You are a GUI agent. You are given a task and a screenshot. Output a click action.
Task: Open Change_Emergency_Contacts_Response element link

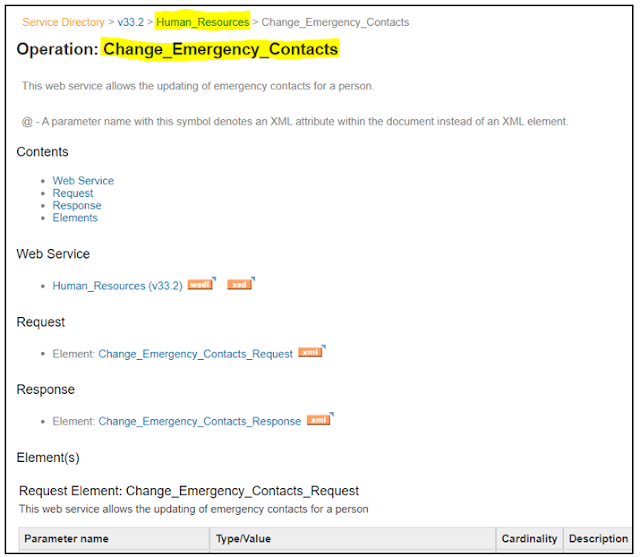point(200,421)
